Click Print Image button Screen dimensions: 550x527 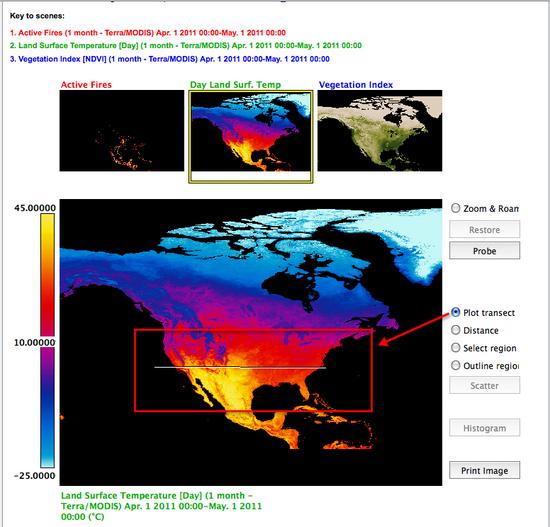484,470
